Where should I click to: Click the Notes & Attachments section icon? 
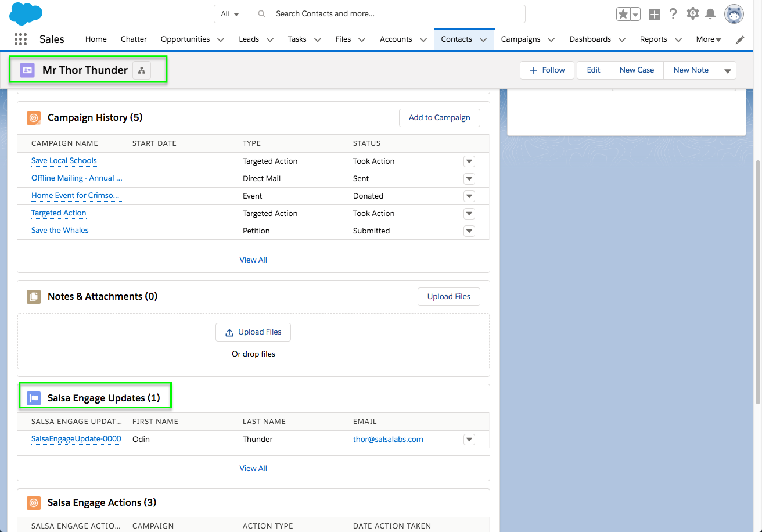tap(34, 297)
